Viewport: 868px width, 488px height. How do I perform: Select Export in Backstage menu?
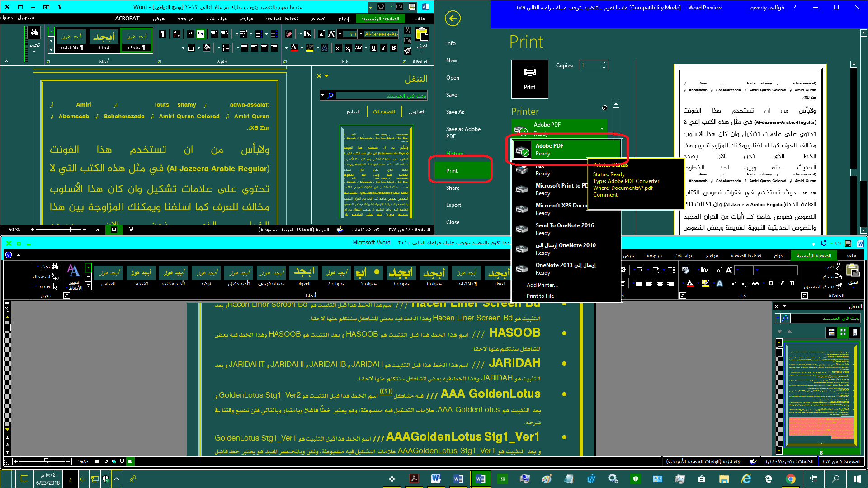[453, 205]
